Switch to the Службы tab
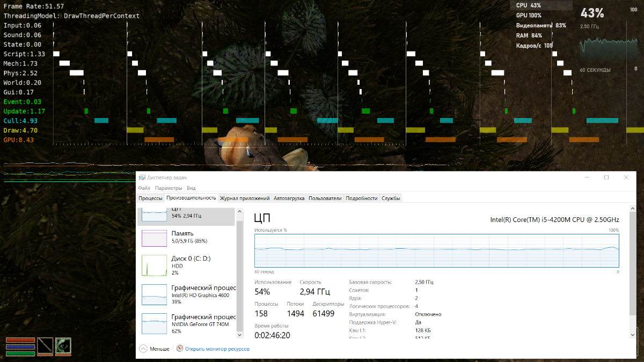The width and height of the screenshot is (644, 362). [391, 198]
